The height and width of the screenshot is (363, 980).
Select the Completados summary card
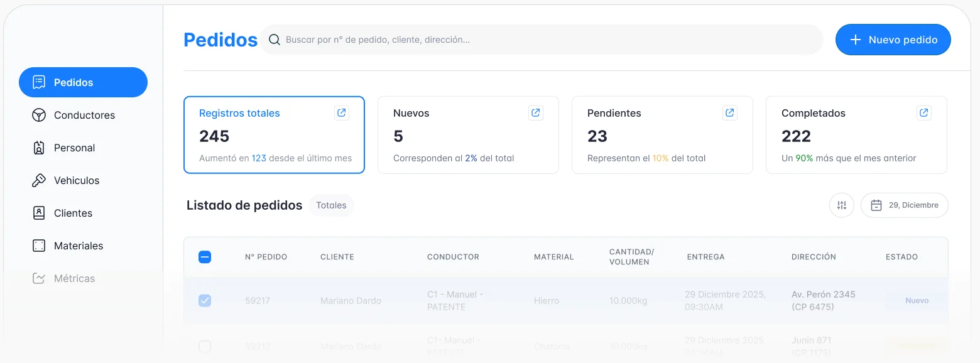click(x=856, y=135)
